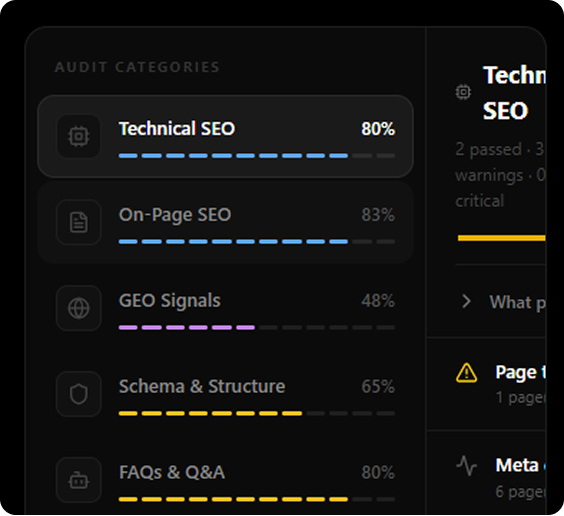
Task: Click the On-Page SEO document icon
Action: coord(79,222)
